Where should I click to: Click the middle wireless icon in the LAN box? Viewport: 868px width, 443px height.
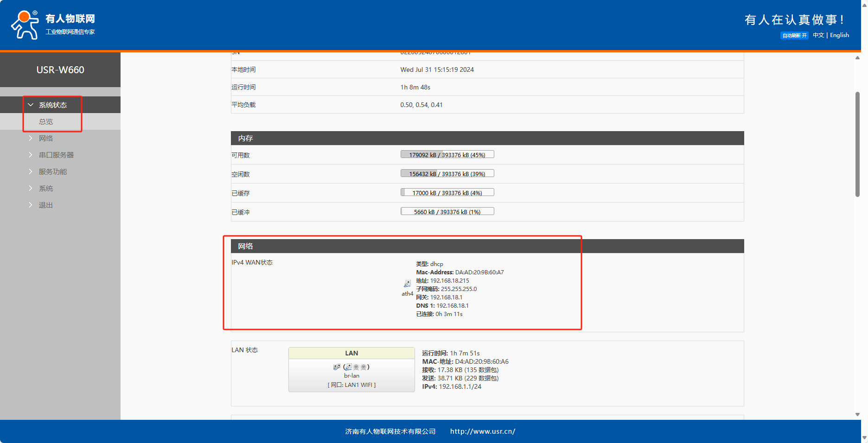click(356, 367)
